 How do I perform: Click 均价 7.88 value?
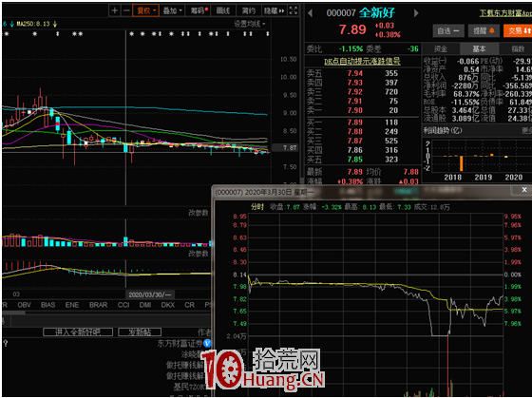(410, 172)
